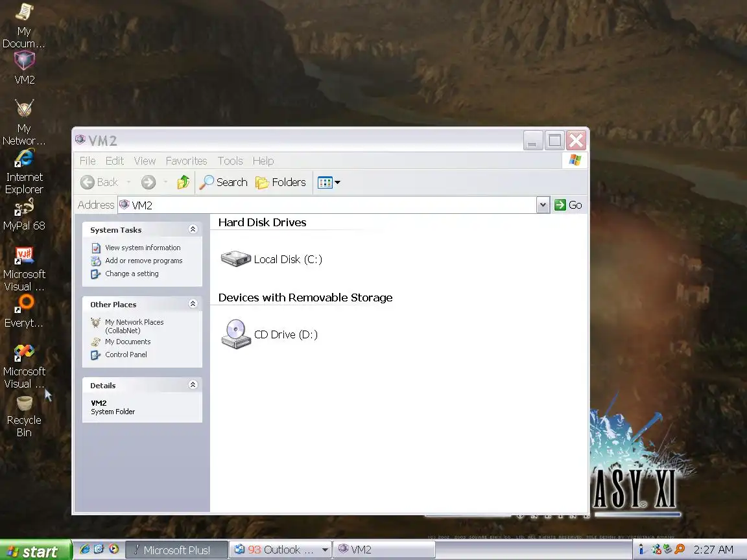Close the VM2 window
The width and height of the screenshot is (747, 560).
(x=576, y=141)
